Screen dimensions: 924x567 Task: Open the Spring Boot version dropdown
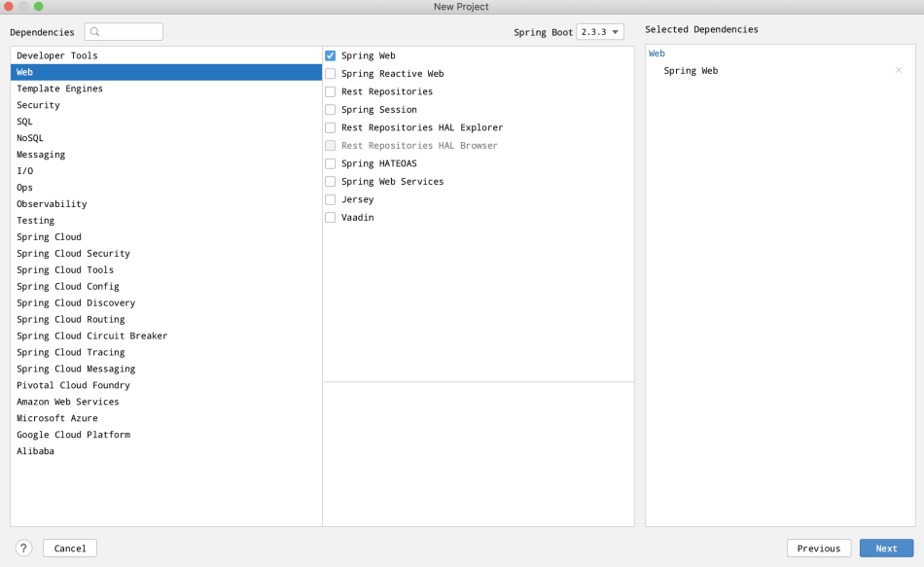coord(600,32)
